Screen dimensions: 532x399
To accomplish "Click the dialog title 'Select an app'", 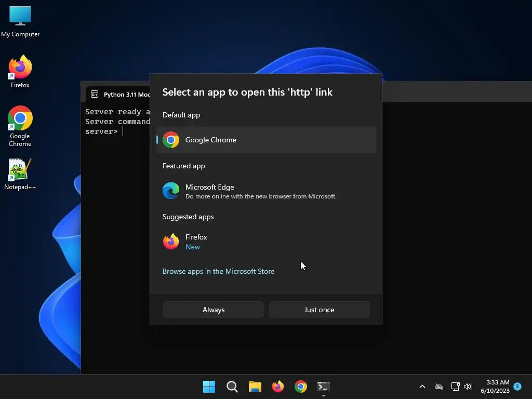I will tap(247, 92).
